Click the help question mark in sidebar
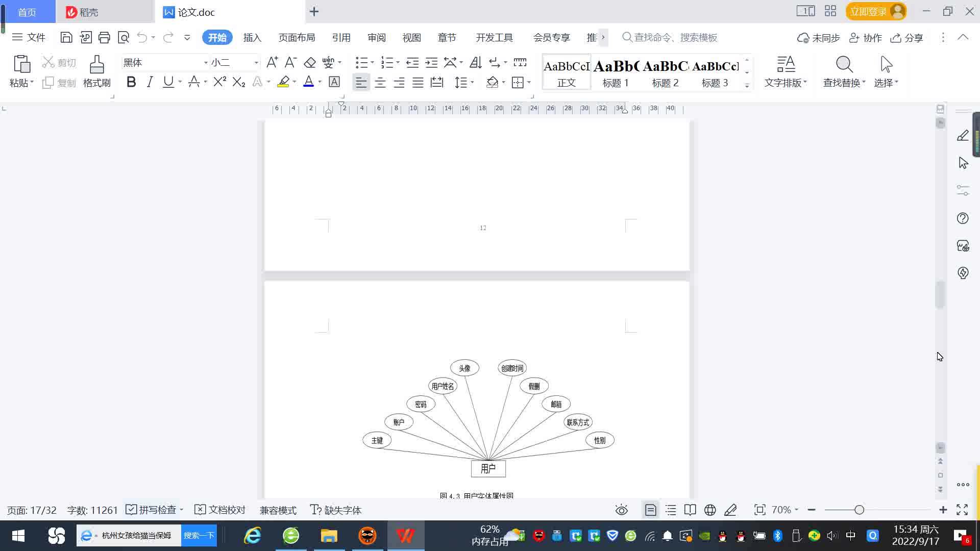980x551 pixels. click(963, 218)
